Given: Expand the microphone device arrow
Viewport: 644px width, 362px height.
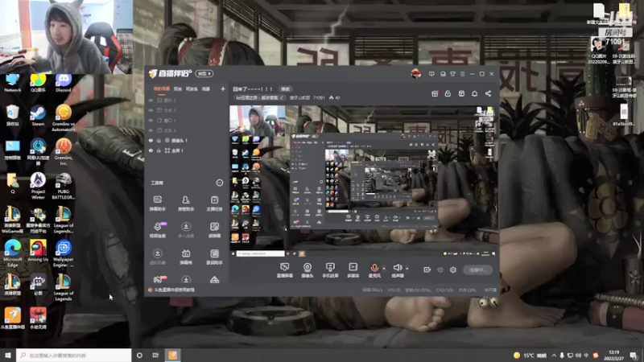Looking at the screenshot, I should pos(384,269).
